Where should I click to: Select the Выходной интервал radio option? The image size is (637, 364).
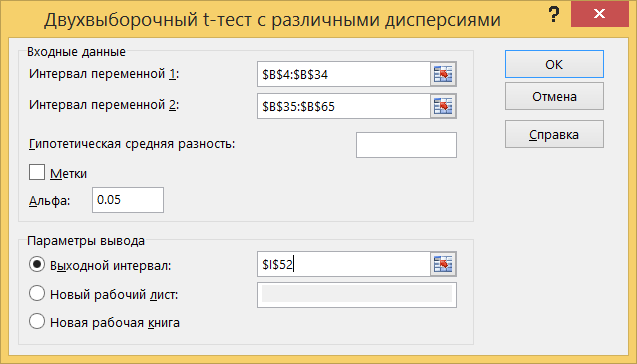point(37,264)
